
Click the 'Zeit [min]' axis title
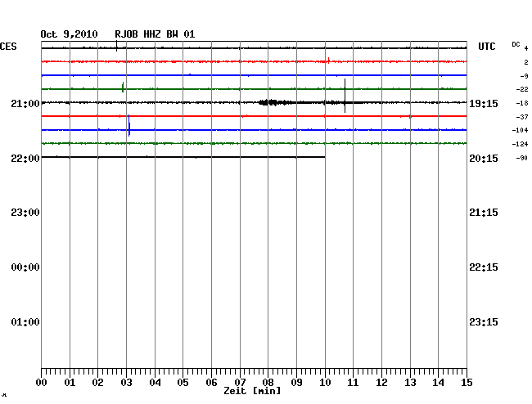click(x=252, y=391)
